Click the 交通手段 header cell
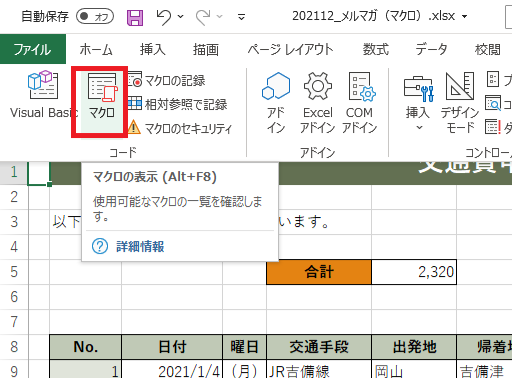The image size is (512, 379). [x=319, y=347]
